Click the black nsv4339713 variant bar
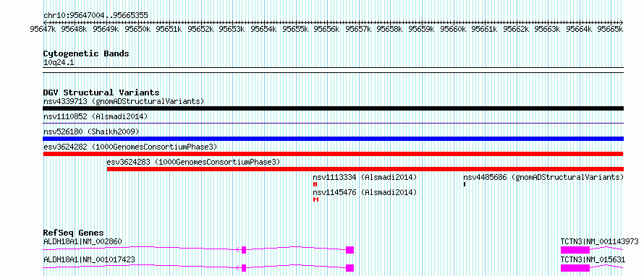644x276 pixels. click(x=333, y=108)
